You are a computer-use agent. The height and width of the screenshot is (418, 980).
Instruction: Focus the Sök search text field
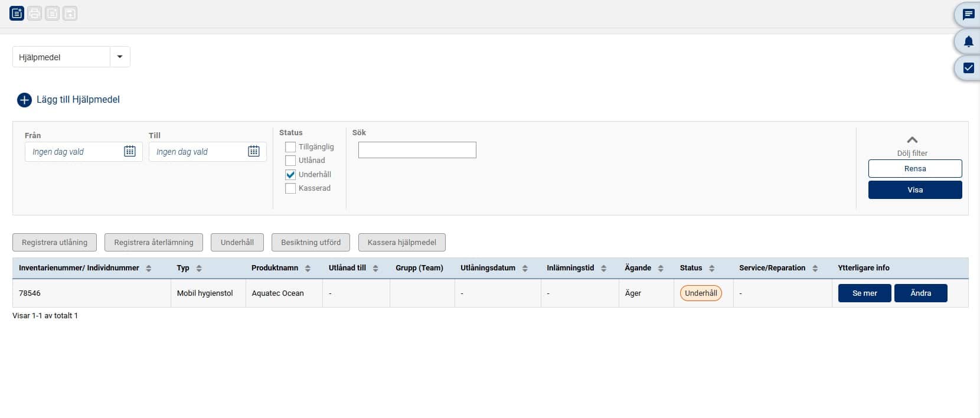[417, 150]
